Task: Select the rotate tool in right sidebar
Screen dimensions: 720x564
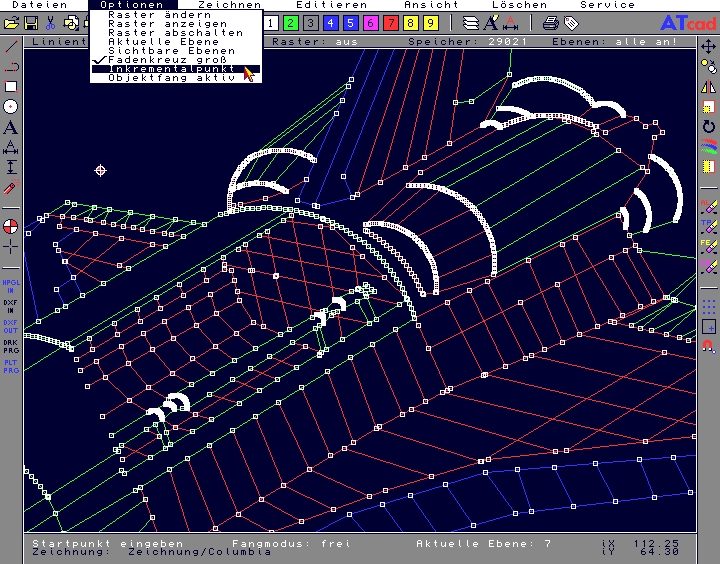Action: pos(709,127)
